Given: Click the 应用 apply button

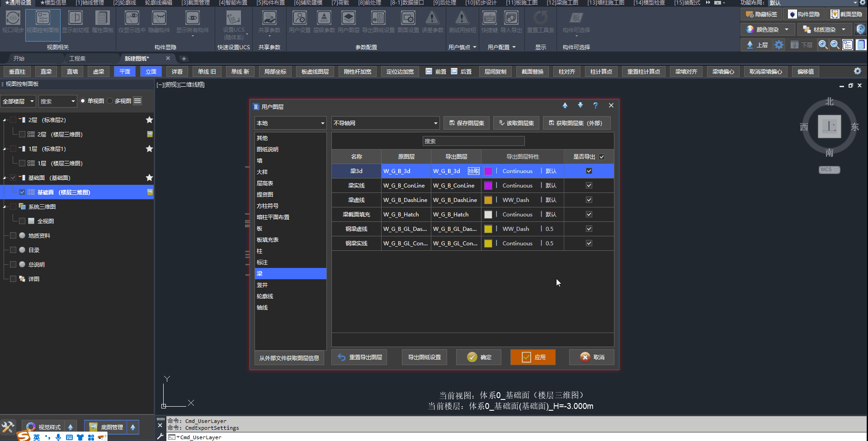Looking at the screenshot, I should tap(533, 357).
